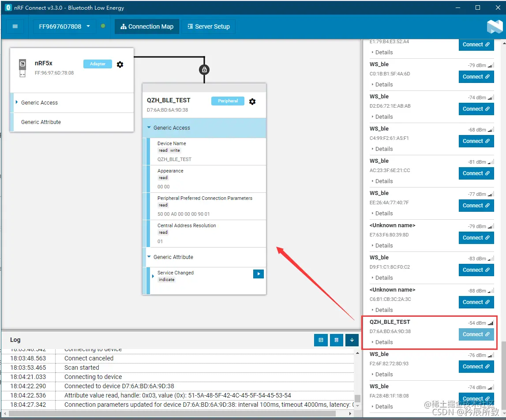This screenshot has width=506, height=420.
Task: Connect to WS_ble F2:6F:82:72:8D:93
Action: (x=476, y=367)
